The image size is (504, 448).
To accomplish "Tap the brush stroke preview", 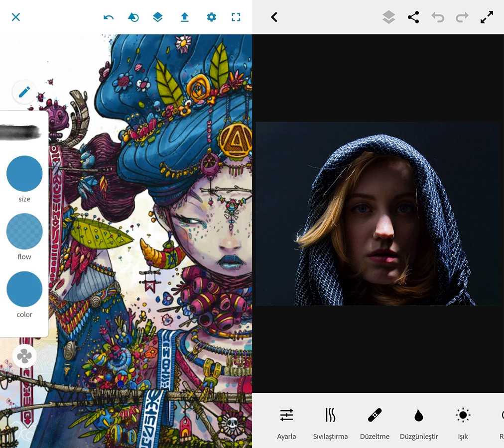I will click(20, 132).
